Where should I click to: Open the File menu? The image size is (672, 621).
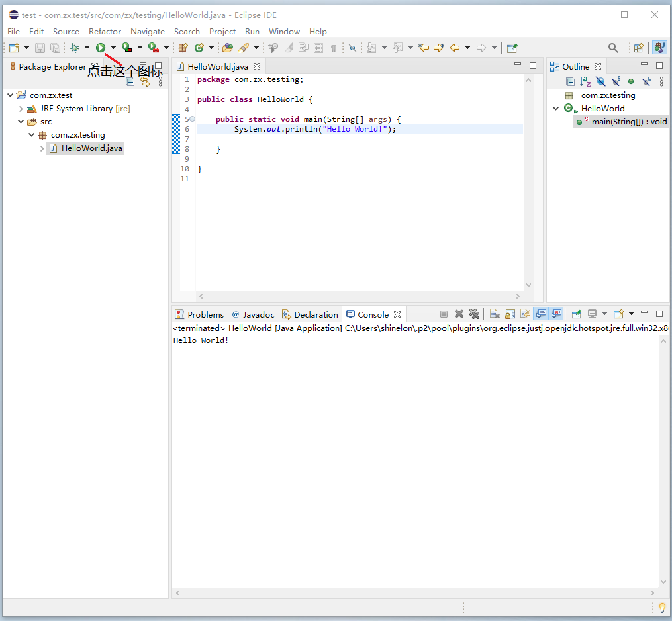click(x=14, y=31)
